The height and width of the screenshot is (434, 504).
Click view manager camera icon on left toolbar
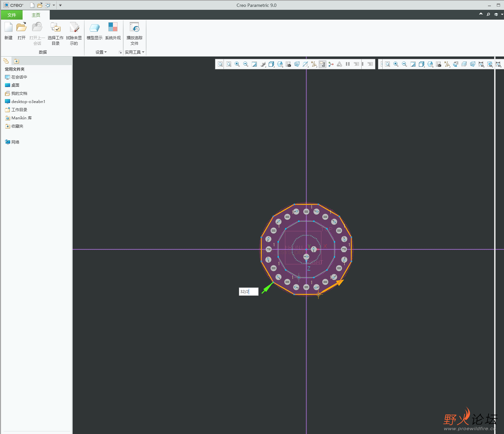coord(288,64)
